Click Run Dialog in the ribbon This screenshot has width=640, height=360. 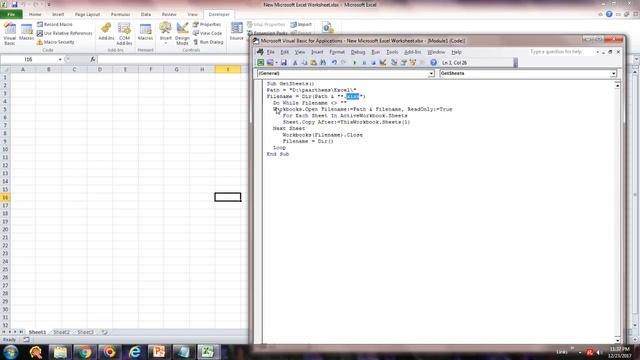pyautogui.click(x=208, y=42)
